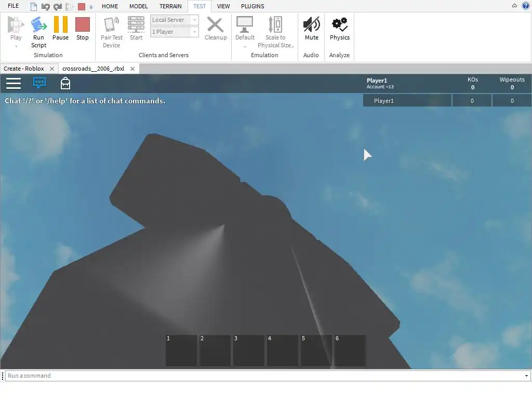Select hotbar slot 5
The height and width of the screenshot is (399, 532).
click(316, 351)
